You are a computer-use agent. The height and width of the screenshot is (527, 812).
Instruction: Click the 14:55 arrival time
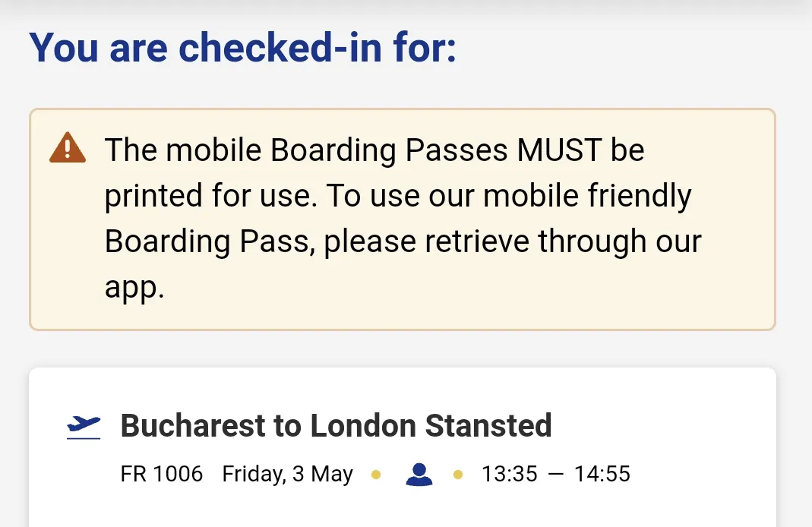pyautogui.click(x=602, y=475)
